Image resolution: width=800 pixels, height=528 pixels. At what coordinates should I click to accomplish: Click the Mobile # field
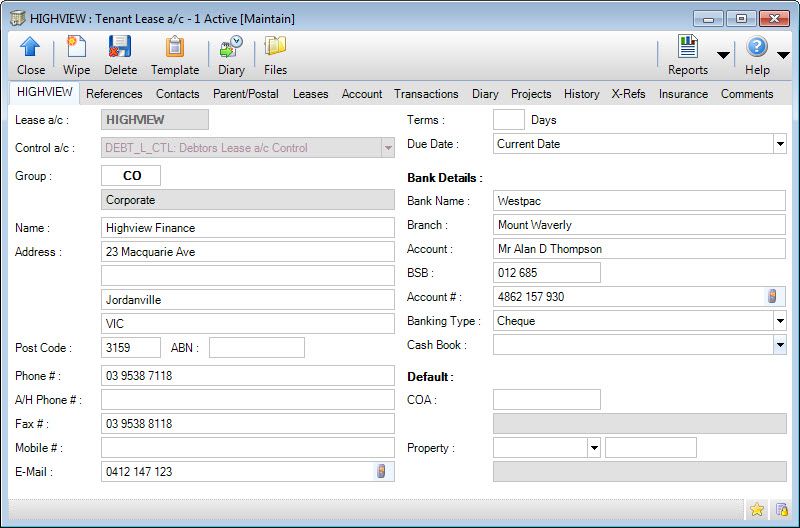point(248,447)
